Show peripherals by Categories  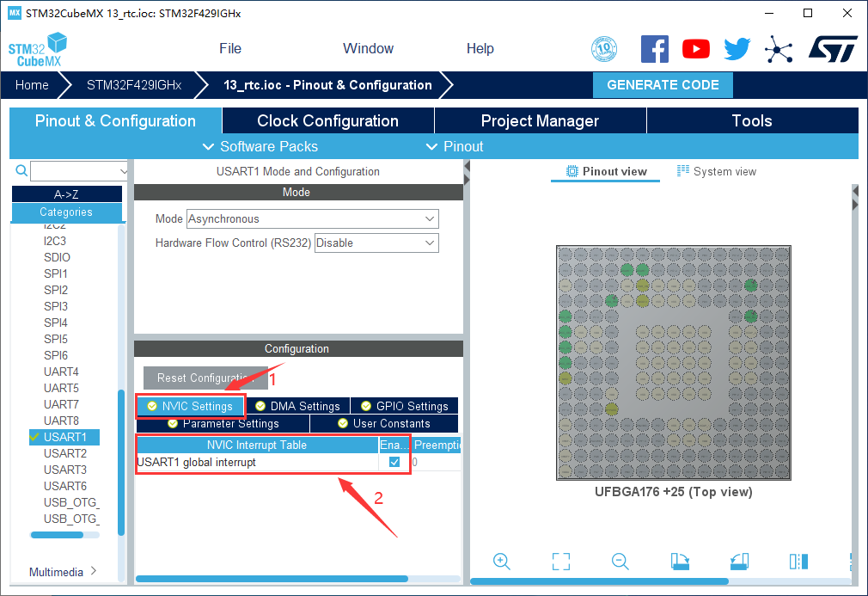66,212
